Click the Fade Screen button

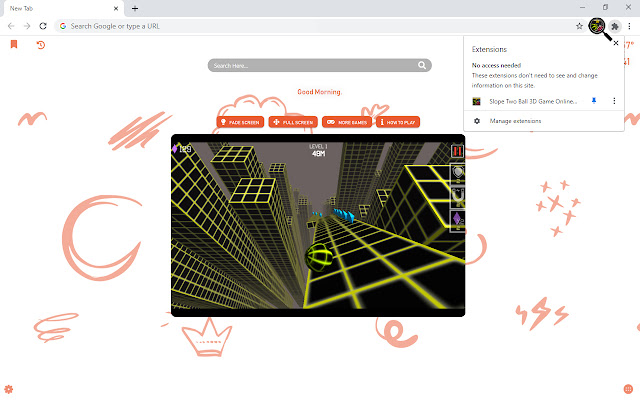point(240,122)
